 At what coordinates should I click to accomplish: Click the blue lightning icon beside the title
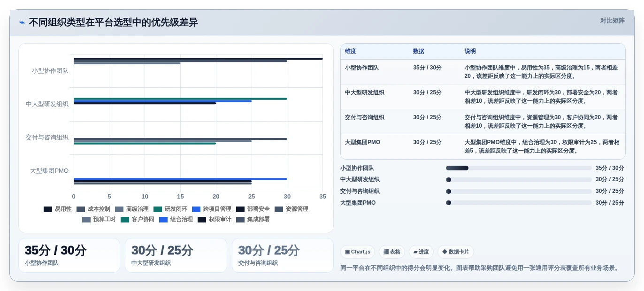point(22,23)
